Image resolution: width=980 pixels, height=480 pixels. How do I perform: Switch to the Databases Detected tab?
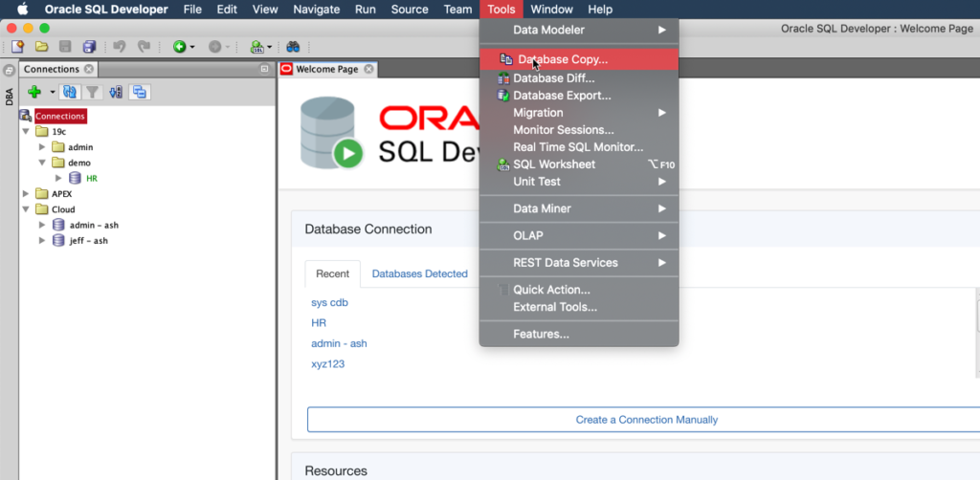click(420, 273)
